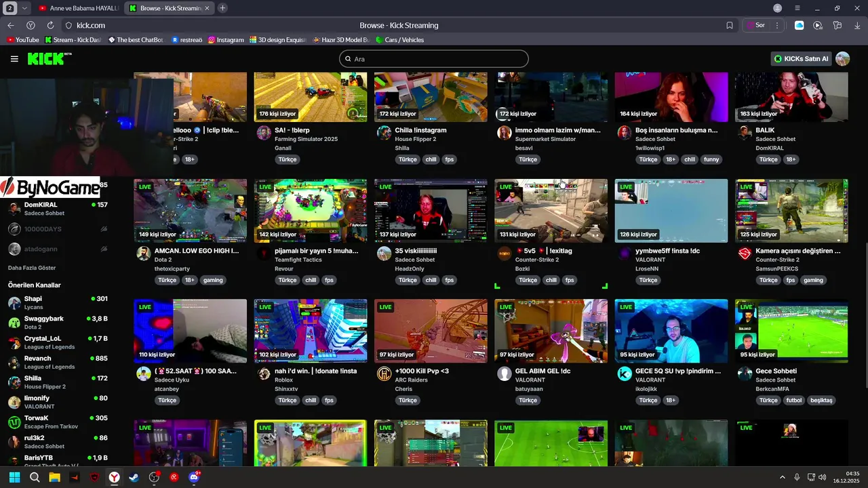Bookmark this page with the bookmark icon
Image resolution: width=868 pixels, height=488 pixels.
(x=730, y=25)
